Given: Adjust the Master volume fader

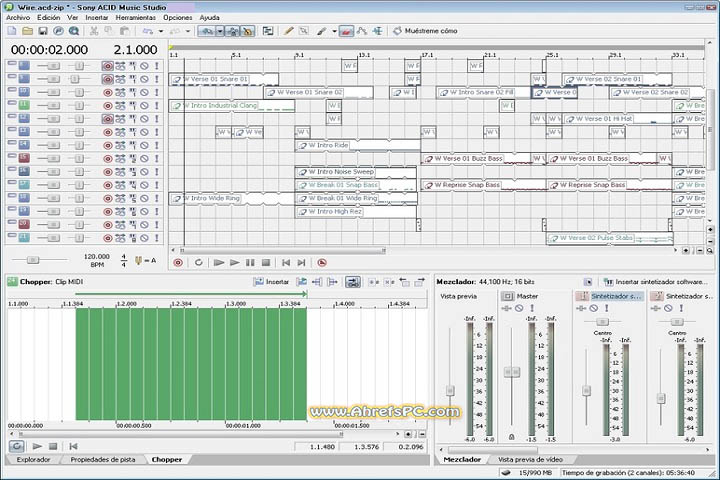Looking at the screenshot, I should (x=512, y=372).
